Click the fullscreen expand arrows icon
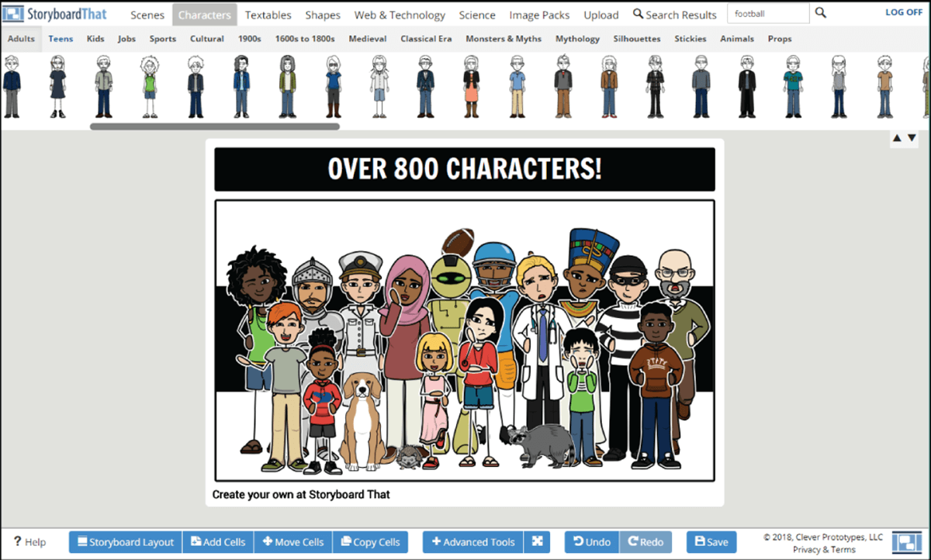Image resolution: width=931 pixels, height=560 pixels. coord(537,542)
